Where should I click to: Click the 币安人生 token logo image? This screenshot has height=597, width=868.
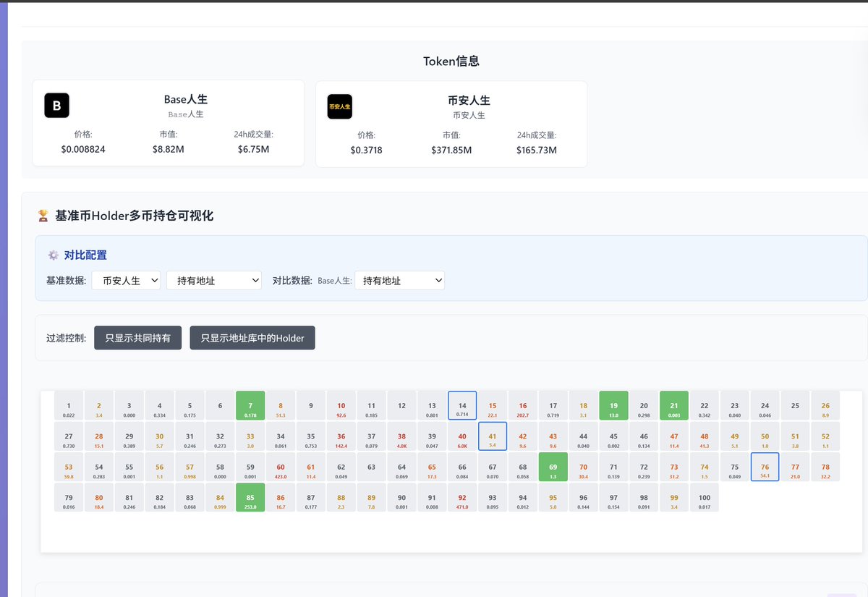pos(340,106)
